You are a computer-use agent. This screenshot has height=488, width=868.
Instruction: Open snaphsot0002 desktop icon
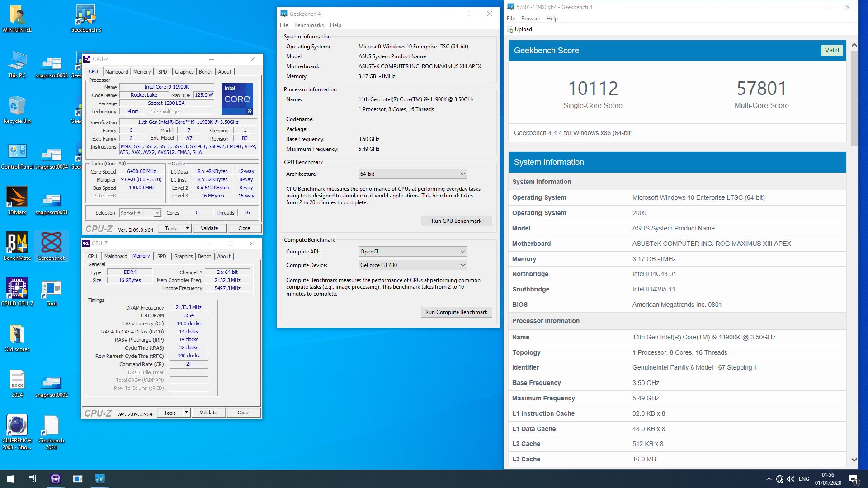tap(52, 387)
